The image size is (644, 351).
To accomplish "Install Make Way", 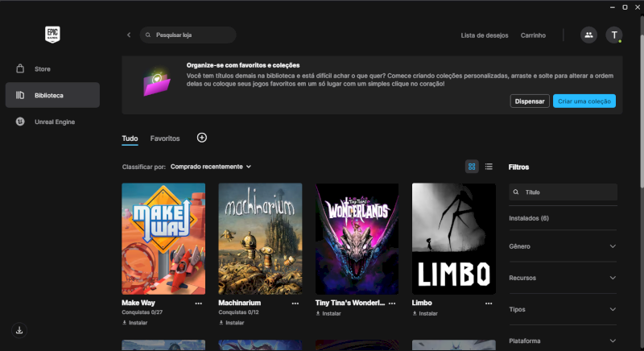I will 134,323.
